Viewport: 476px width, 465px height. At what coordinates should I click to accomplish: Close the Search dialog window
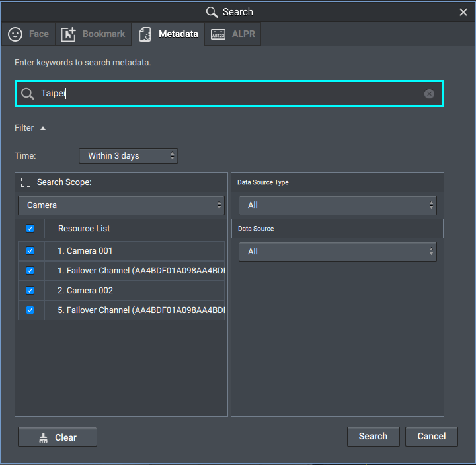pyautogui.click(x=463, y=12)
